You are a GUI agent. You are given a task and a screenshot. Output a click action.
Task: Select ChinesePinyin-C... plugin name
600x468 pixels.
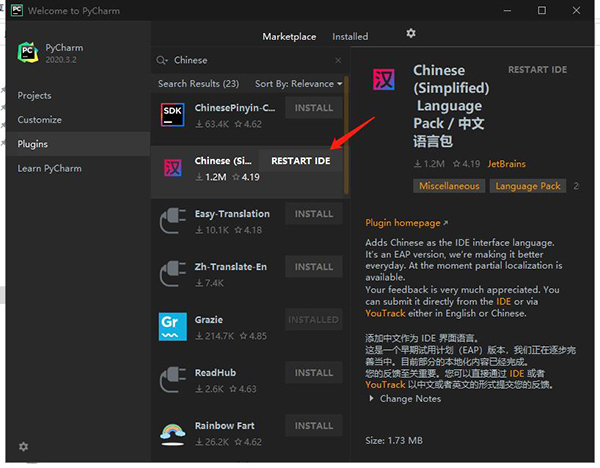point(235,108)
